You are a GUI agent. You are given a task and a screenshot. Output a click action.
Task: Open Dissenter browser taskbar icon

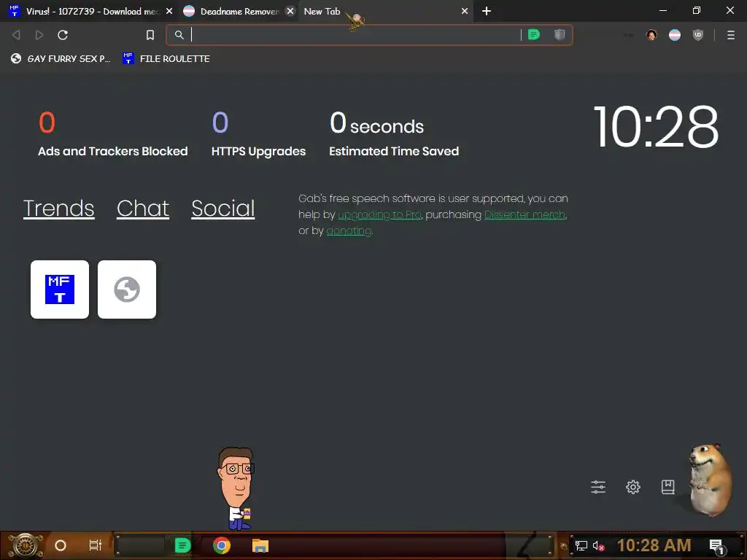tap(182, 545)
